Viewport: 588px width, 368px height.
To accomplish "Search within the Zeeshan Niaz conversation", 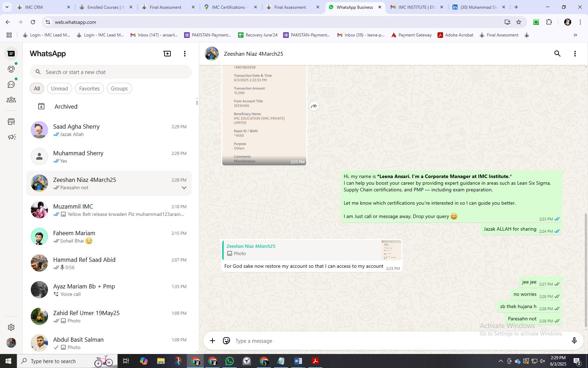I will (558, 54).
